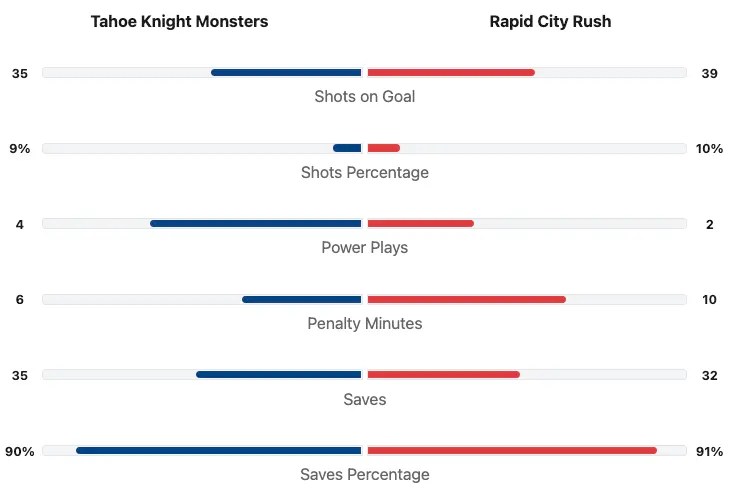This screenshot has height=495, width=732.
Task: Click Tahoe's 90% saves percentage value
Action: pos(20,451)
